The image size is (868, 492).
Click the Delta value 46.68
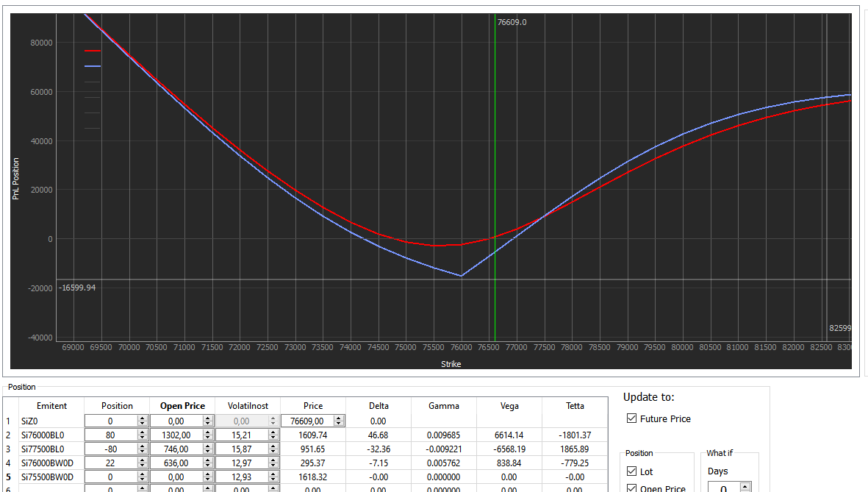coord(378,435)
